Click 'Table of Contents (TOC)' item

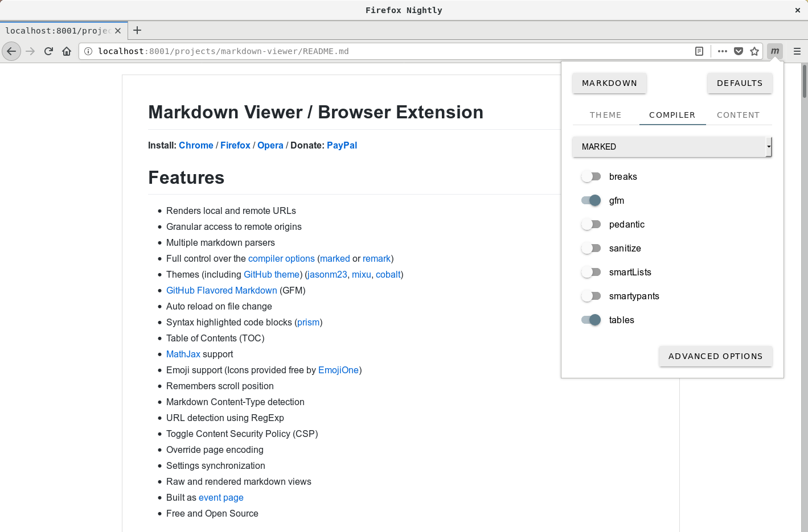coord(215,338)
